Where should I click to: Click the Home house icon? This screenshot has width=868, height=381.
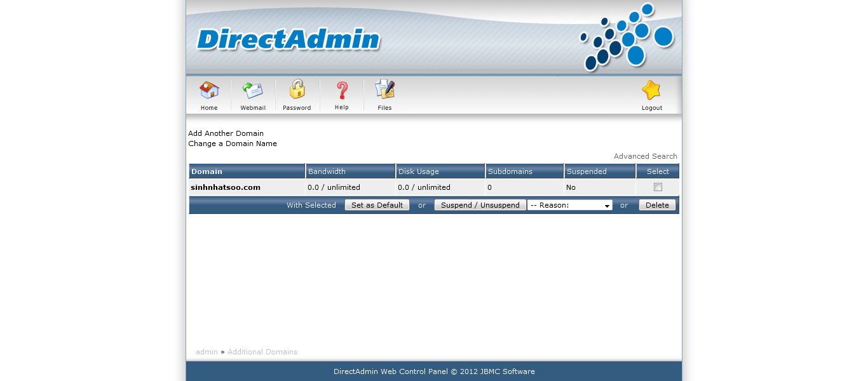point(209,91)
